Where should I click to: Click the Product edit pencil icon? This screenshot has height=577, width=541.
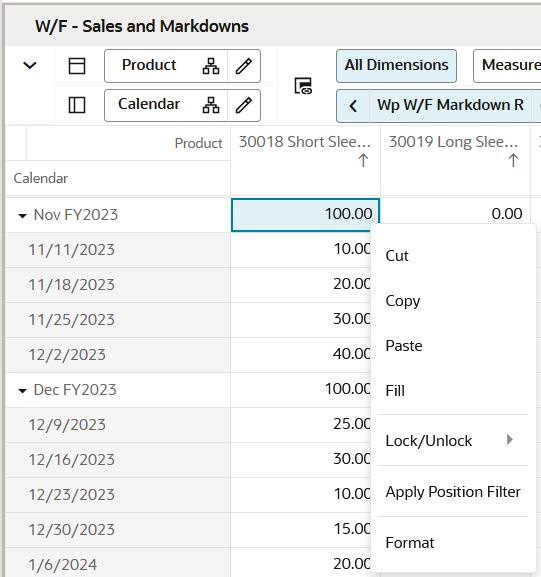(x=244, y=66)
